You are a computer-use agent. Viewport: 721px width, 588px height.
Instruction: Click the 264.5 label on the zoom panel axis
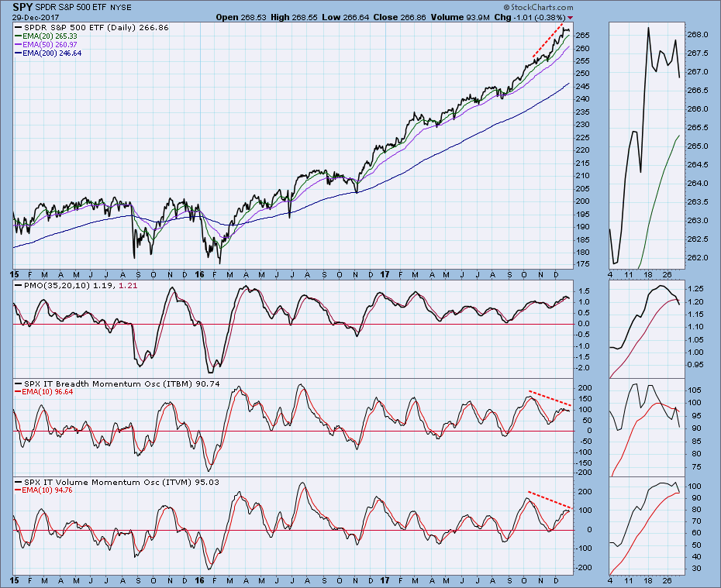tap(699, 165)
